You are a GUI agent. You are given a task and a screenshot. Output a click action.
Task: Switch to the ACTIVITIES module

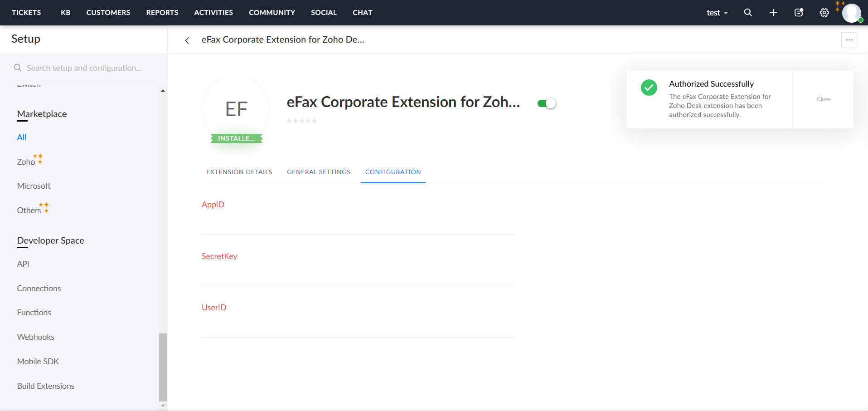[x=213, y=13]
